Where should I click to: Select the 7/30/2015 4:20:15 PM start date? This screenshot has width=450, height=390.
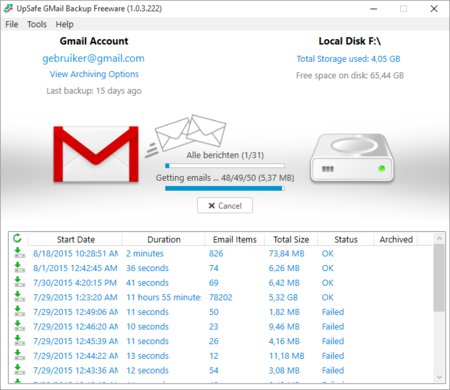tap(75, 283)
